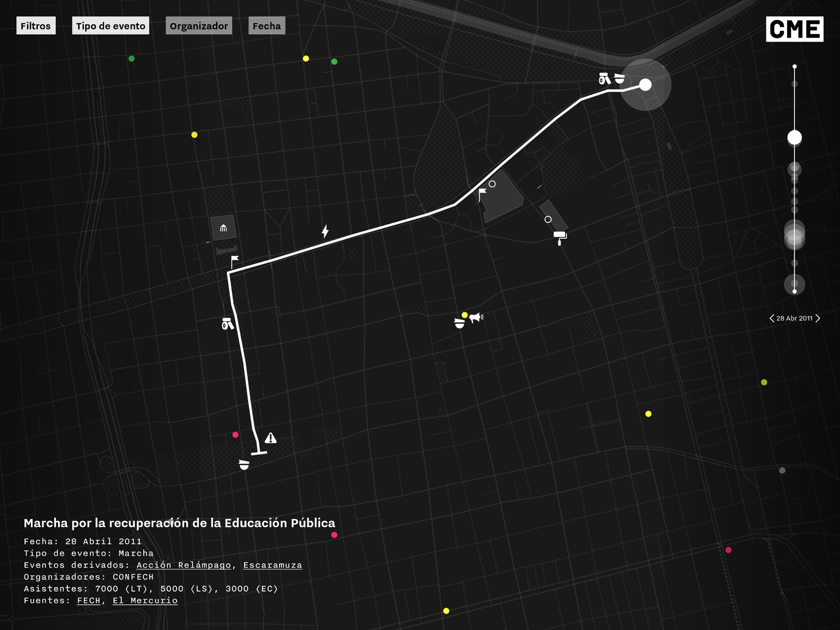Select the paint roller icon on the map
The image size is (840, 630).
point(560,238)
